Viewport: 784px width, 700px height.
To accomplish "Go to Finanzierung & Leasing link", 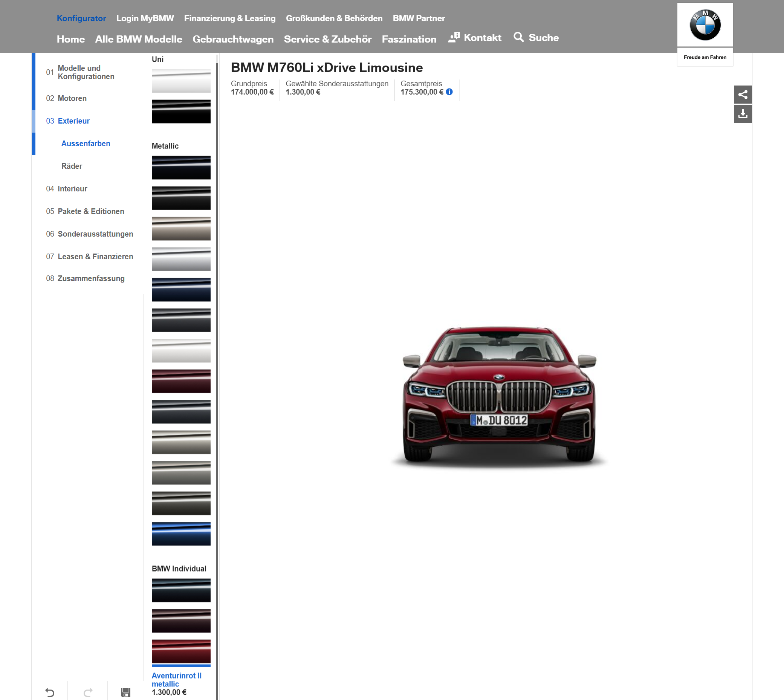I will [x=230, y=18].
